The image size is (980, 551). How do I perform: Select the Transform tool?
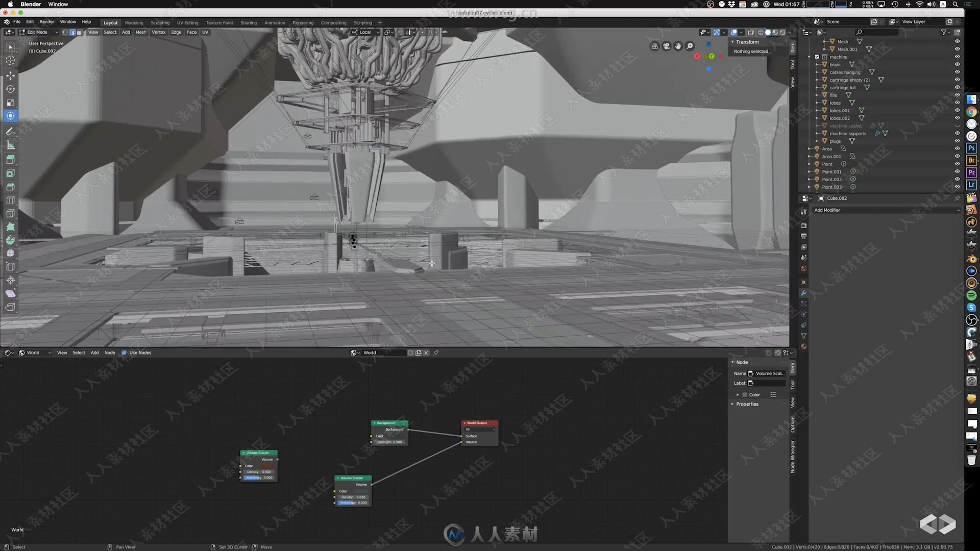point(10,116)
